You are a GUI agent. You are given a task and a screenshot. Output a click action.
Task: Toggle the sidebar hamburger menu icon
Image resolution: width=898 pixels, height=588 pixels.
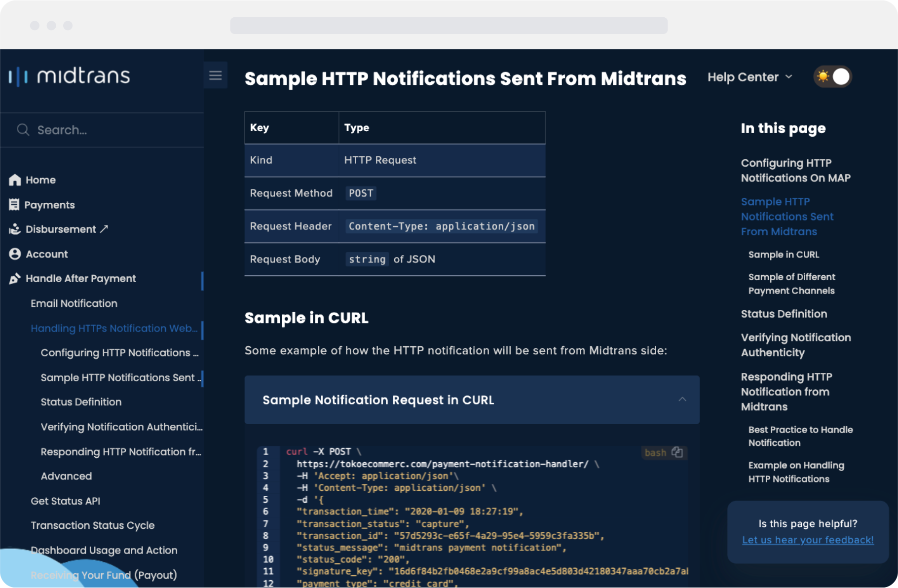pos(216,75)
